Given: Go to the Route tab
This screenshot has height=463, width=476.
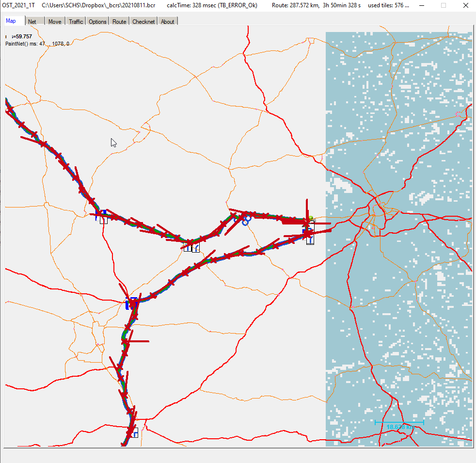Looking at the screenshot, I should (x=119, y=21).
